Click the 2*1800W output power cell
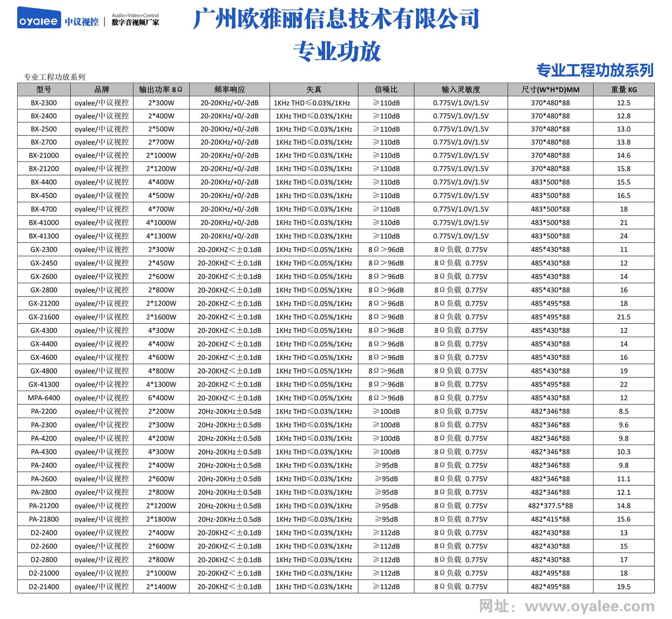This screenshot has width=672, height=619. tap(161, 519)
